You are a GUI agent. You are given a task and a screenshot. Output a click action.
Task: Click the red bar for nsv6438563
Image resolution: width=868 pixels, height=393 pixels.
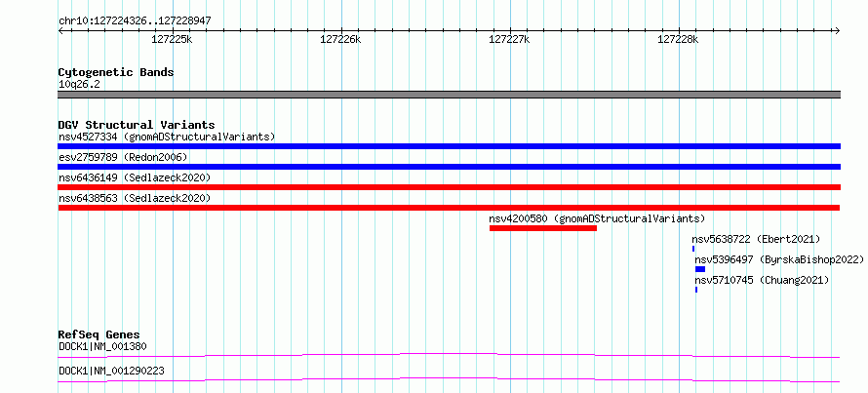[449, 208]
